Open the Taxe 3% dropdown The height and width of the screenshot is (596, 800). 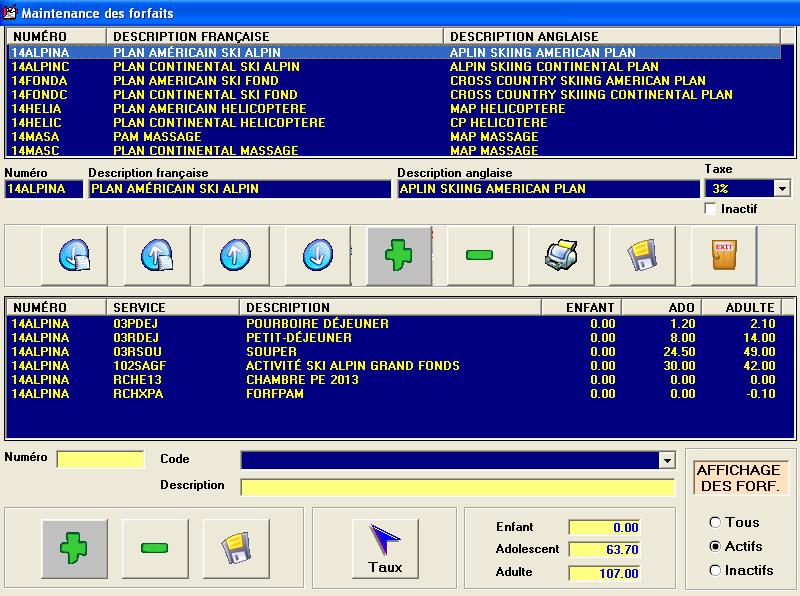pyautogui.click(x=781, y=189)
